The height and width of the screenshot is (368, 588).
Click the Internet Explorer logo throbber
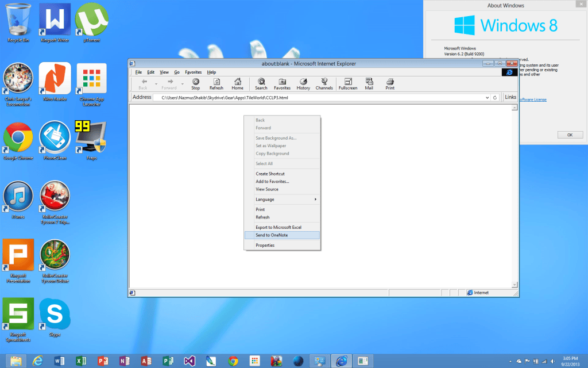click(509, 72)
